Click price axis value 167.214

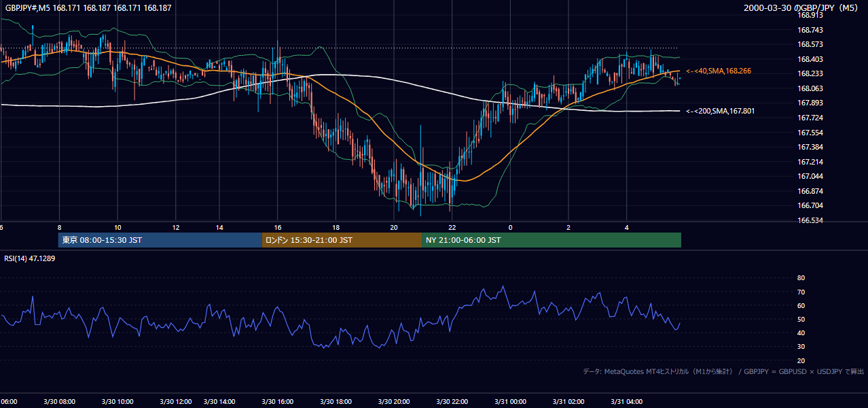point(810,162)
